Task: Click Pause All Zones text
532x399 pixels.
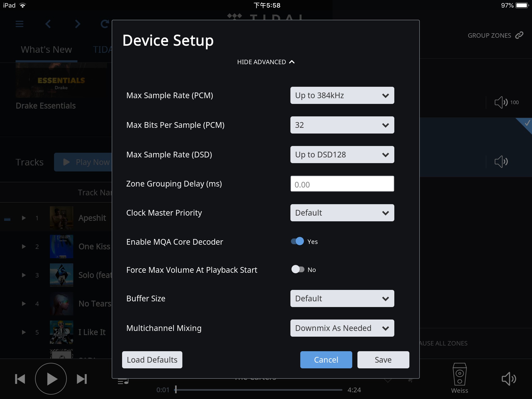Action: click(x=443, y=343)
